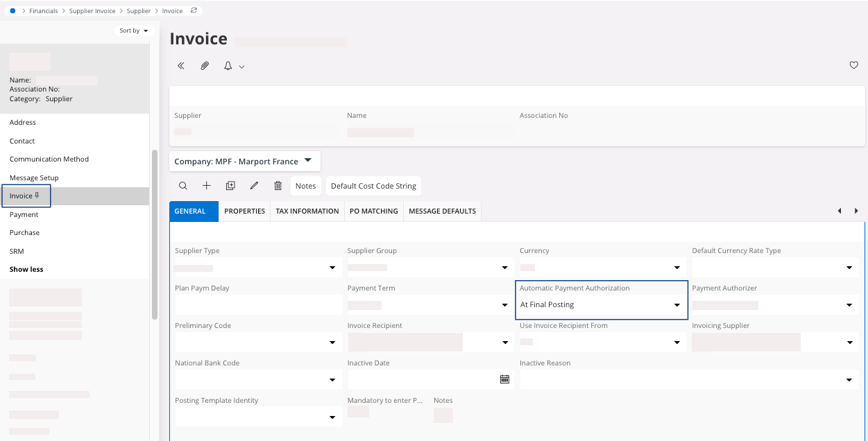Add a new record with plus icon
The image size is (868, 441).
tap(207, 186)
